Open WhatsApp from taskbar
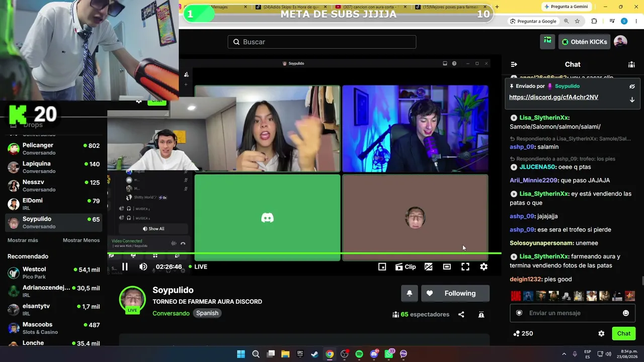The image size is (644, 362). (x=389, y=354)
